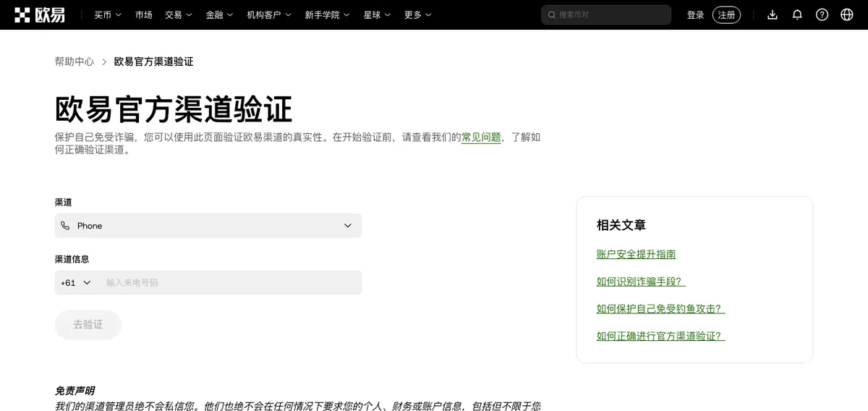Open 如何保护自己免受钓鱼攻击？ article
The image size is (868, 411).
point(660,308)
